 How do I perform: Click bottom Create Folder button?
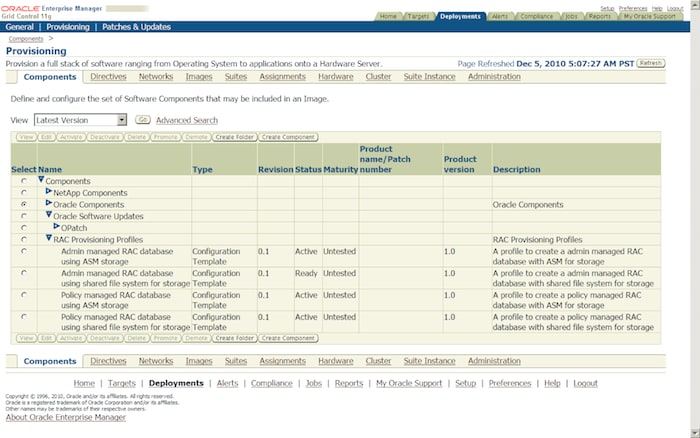click(x=235, y=338)
